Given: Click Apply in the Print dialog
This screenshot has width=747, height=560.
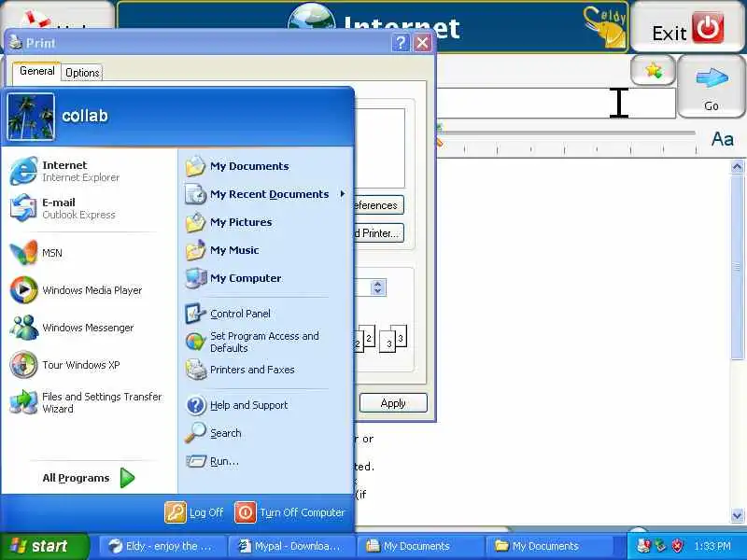Looking at the screenshot, I should pos(393,403).
